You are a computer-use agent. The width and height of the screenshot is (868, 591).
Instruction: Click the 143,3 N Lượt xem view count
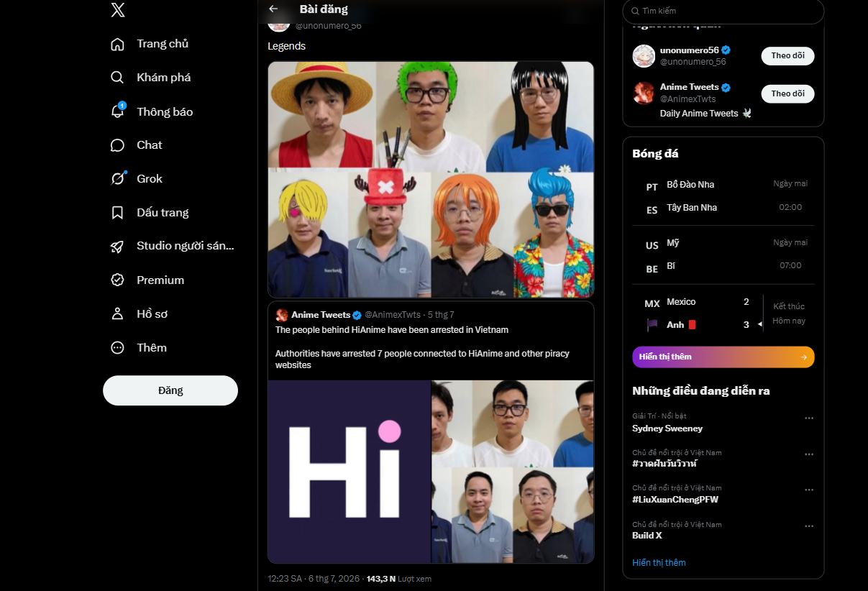point(399,579)
